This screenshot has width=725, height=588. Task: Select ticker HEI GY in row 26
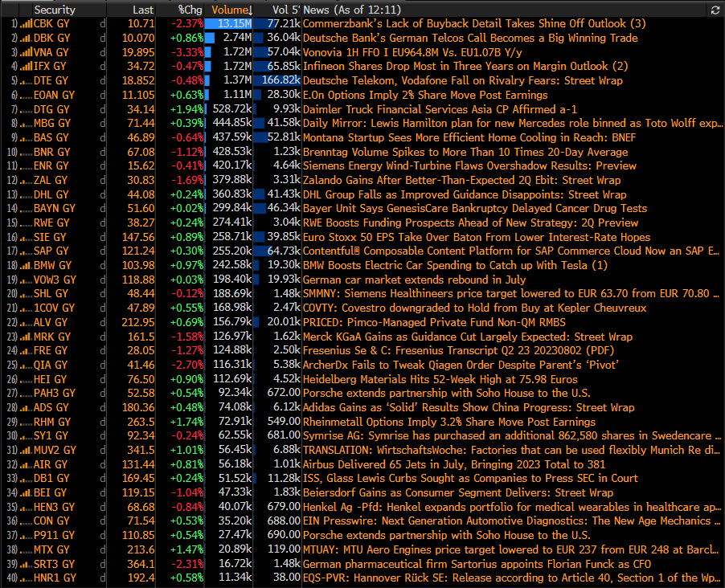50,379
